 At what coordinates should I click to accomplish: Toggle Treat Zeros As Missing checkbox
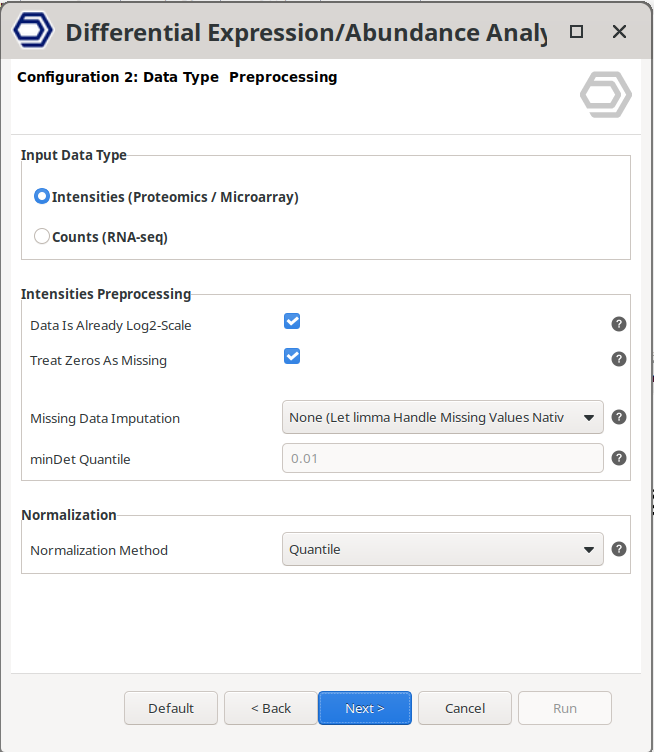coord(292,356)
